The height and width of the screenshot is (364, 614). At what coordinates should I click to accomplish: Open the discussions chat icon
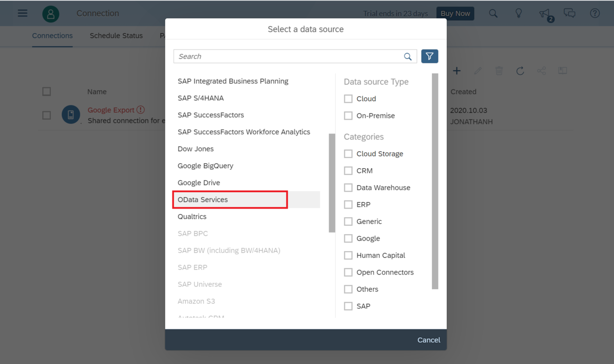click(569, 13)
